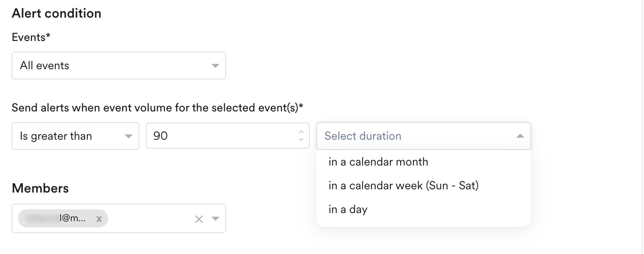Remove the member email chip via its x icon
644x254 pixels.
(x=99, y=219)
